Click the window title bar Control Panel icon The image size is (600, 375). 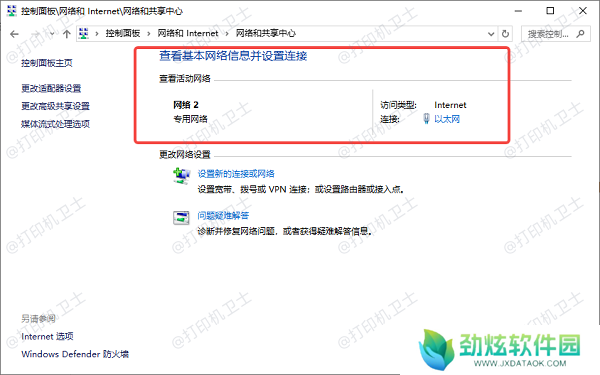coord(12,11)
